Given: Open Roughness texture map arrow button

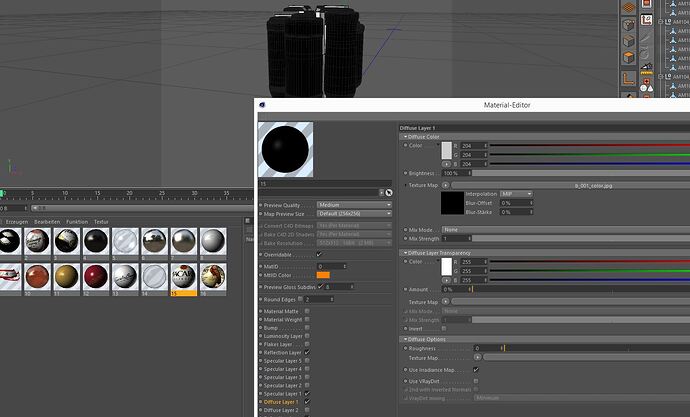Looking at the screenshot, I should pos(477,357).
